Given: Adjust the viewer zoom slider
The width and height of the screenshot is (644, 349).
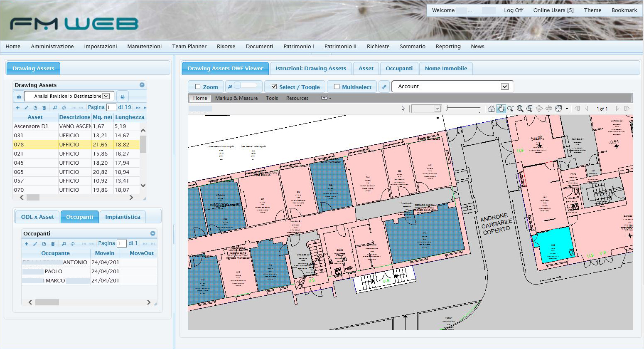Looking at the screenshot, I should tap(463, 109).
